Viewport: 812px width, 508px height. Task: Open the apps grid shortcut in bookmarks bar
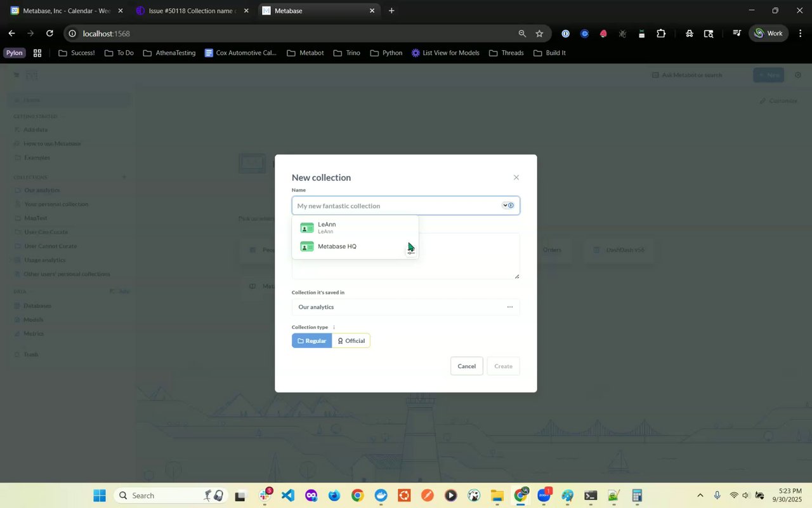(x=37, y=53)
